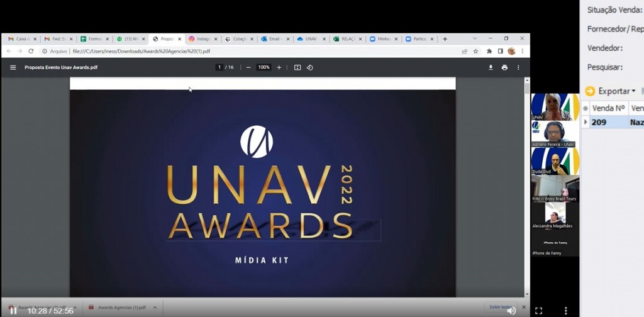Share this page icon in address bar
This screenshot has height=317, width=644.
point(465,52)
